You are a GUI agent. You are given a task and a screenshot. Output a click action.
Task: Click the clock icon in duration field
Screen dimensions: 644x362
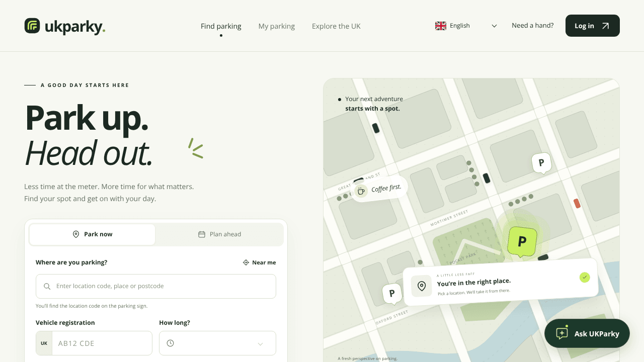171,343
